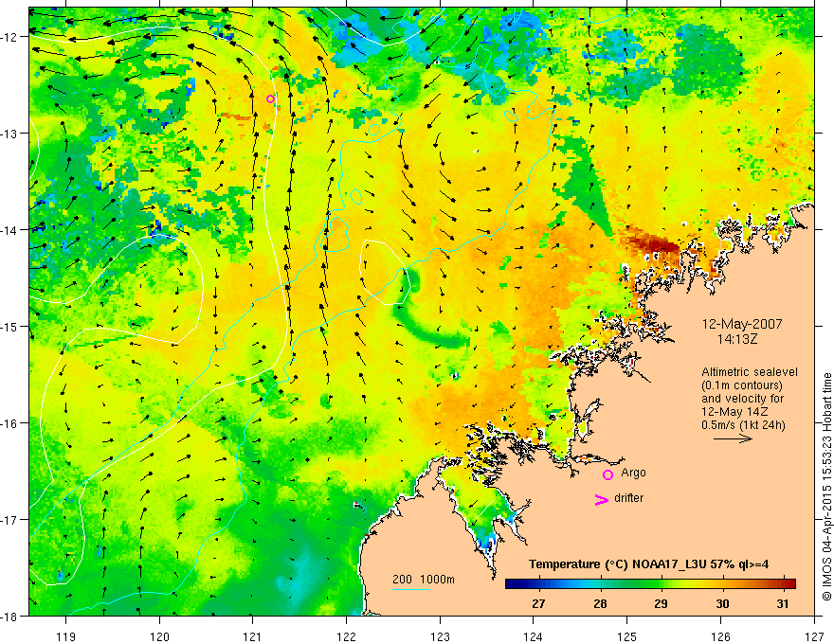Click the dark blue end of color bar
This screenshot has width=834, height=644.
point(512,584)
